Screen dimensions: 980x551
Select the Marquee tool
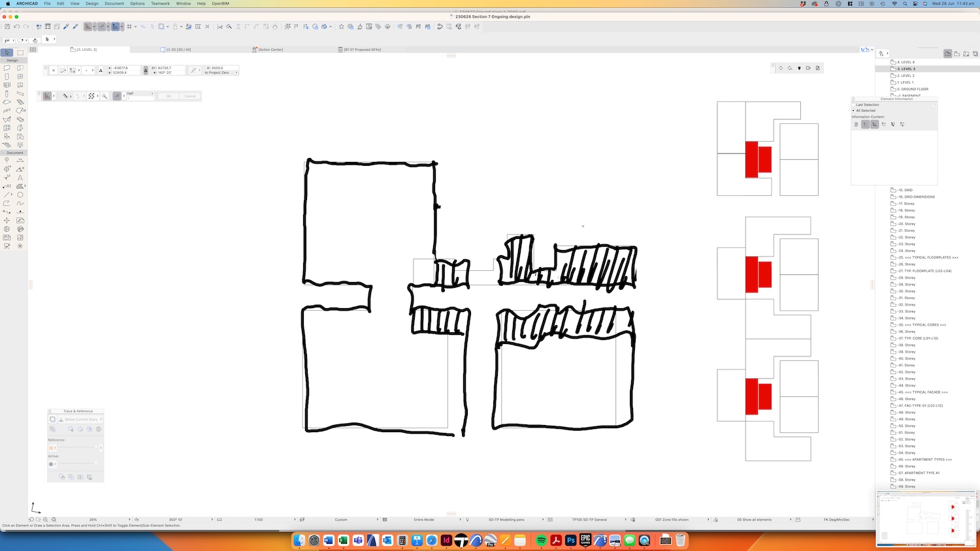20,52
